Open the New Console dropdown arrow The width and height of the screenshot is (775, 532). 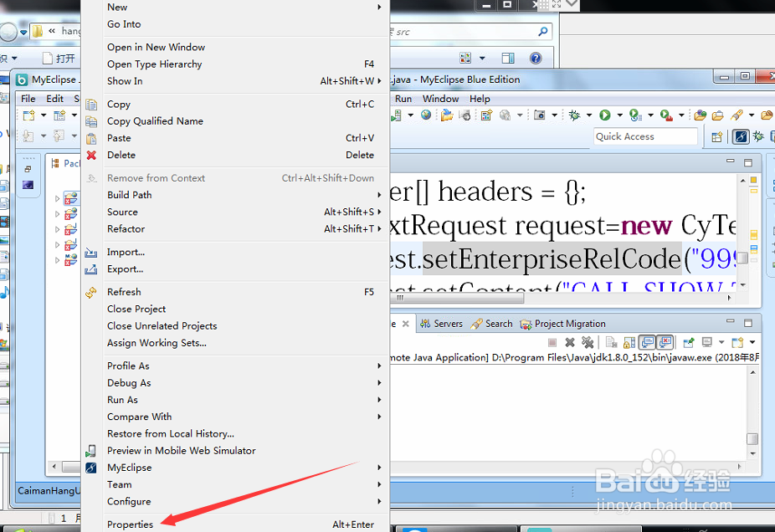pos(752,342)
